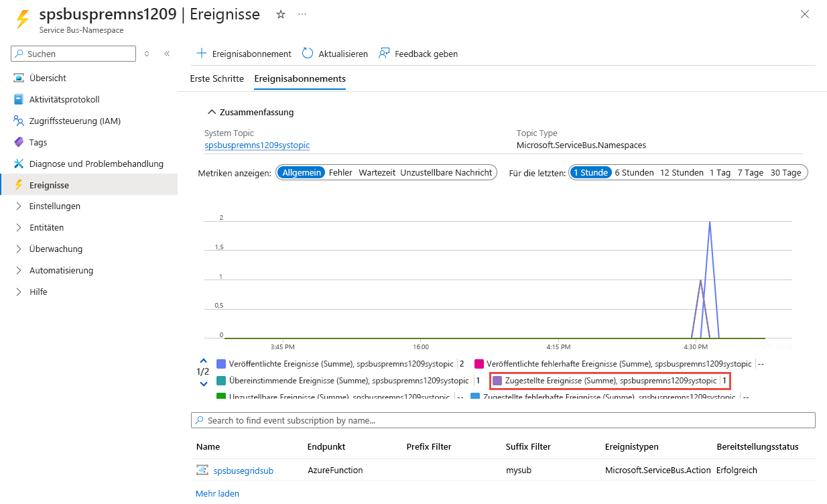This screenshot has height=504, width=827.
Task: Click the Bereitstellungsstatus column header
Action: pyautogui.click(x=757, y=446)
